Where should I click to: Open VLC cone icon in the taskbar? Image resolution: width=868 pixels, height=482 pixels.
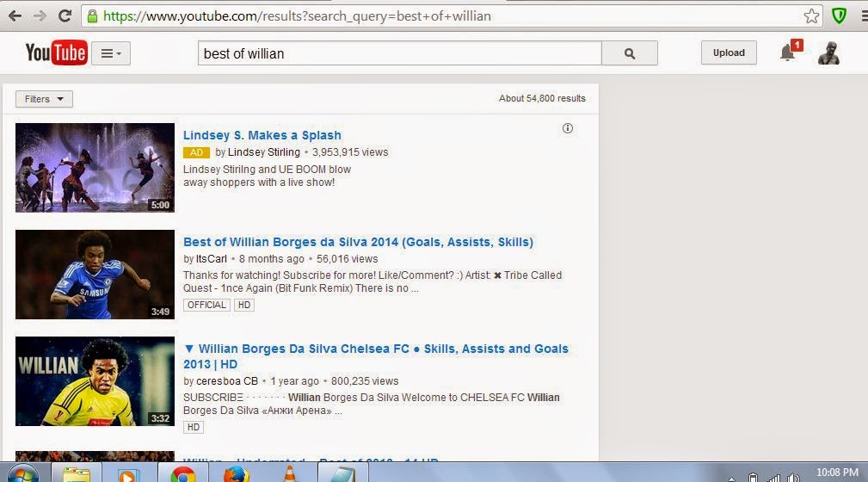tap(290, 474)
